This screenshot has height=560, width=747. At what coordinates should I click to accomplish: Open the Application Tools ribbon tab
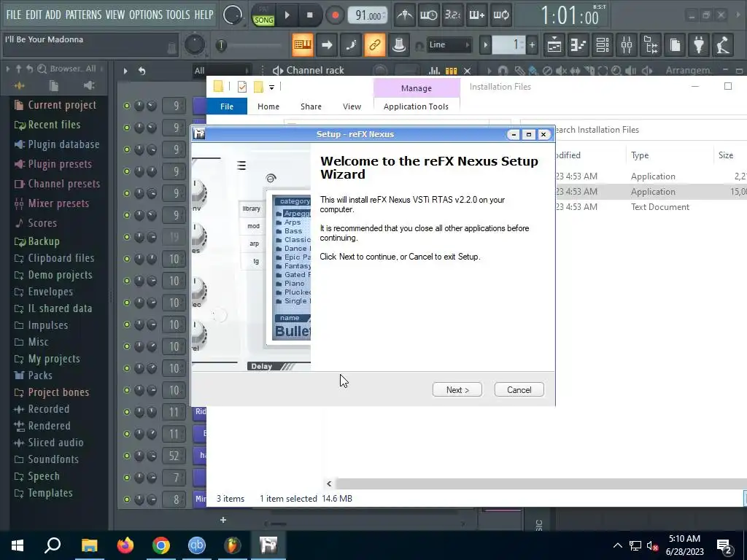[x=416, y=106]
